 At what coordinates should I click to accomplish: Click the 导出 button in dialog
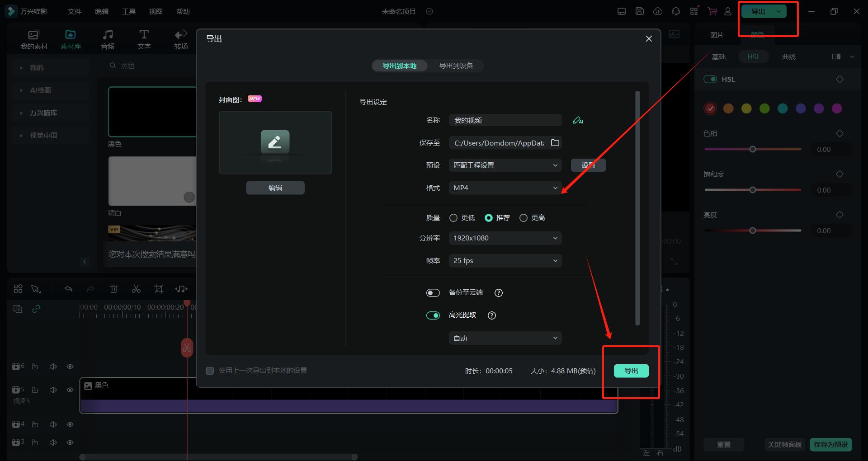[x=631, y=371]
